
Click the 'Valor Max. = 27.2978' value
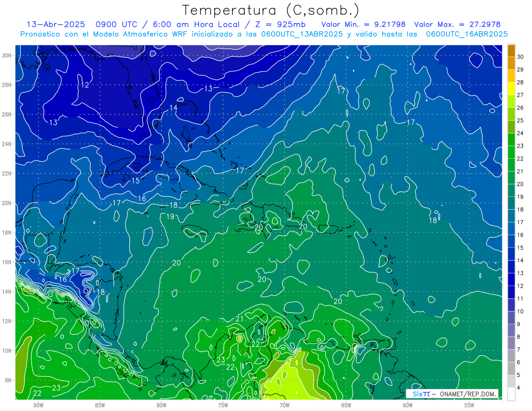coord(458,24)
